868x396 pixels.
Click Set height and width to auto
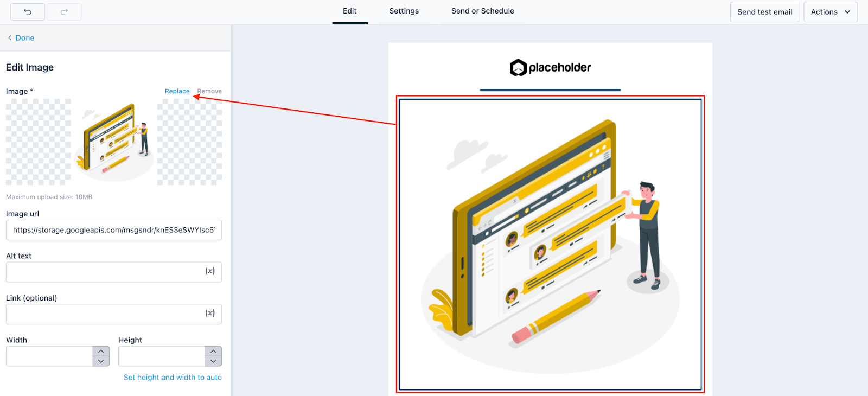[x=173, y=378]
